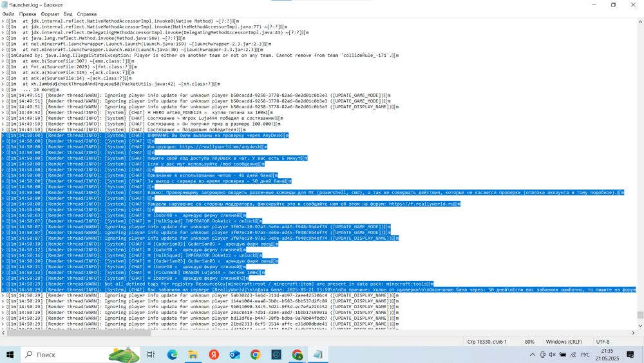Open the Формат menu

(50, 14)
